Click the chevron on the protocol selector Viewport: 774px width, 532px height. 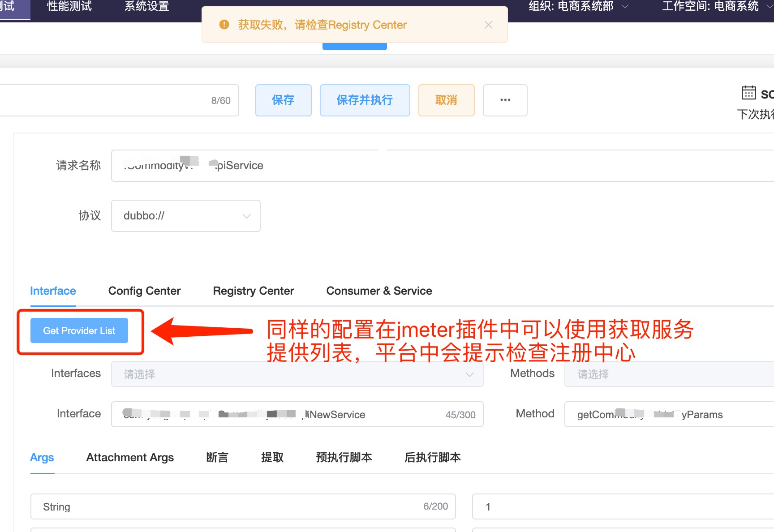[246, 216]
